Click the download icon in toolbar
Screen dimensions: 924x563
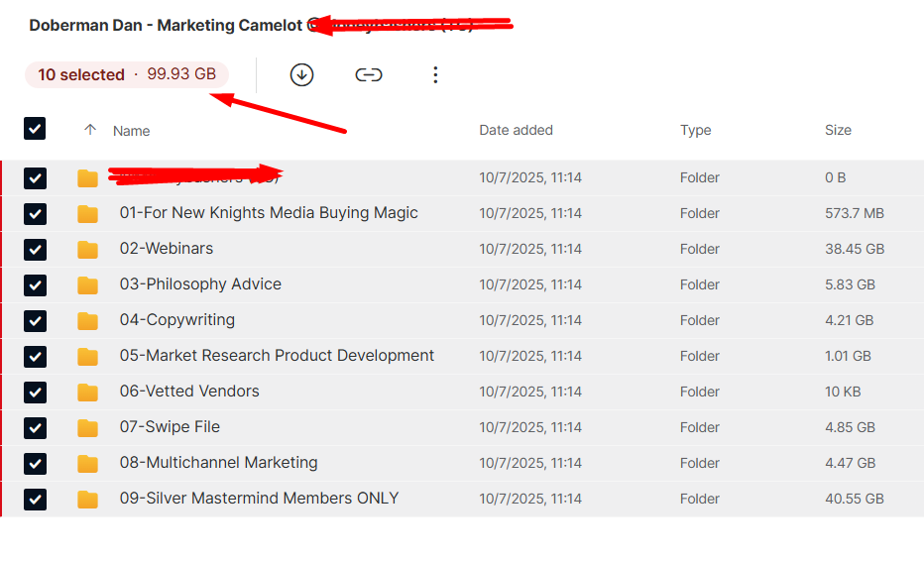coord(301,74)
